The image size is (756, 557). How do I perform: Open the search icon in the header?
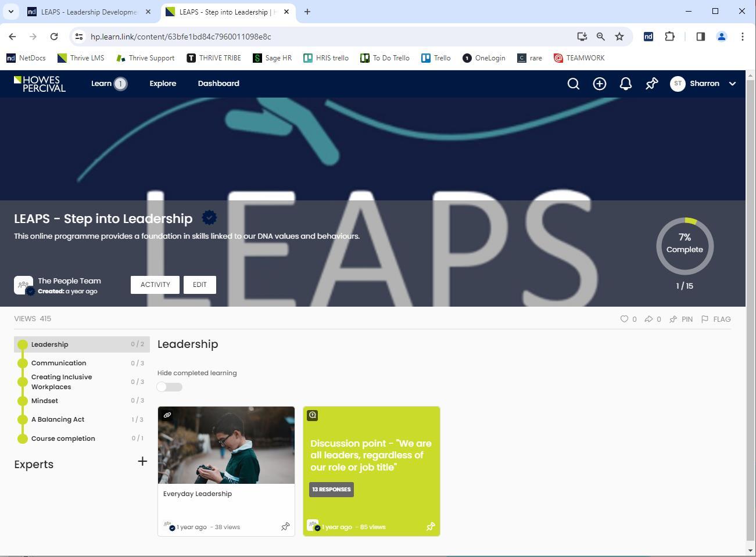(573, 84)
